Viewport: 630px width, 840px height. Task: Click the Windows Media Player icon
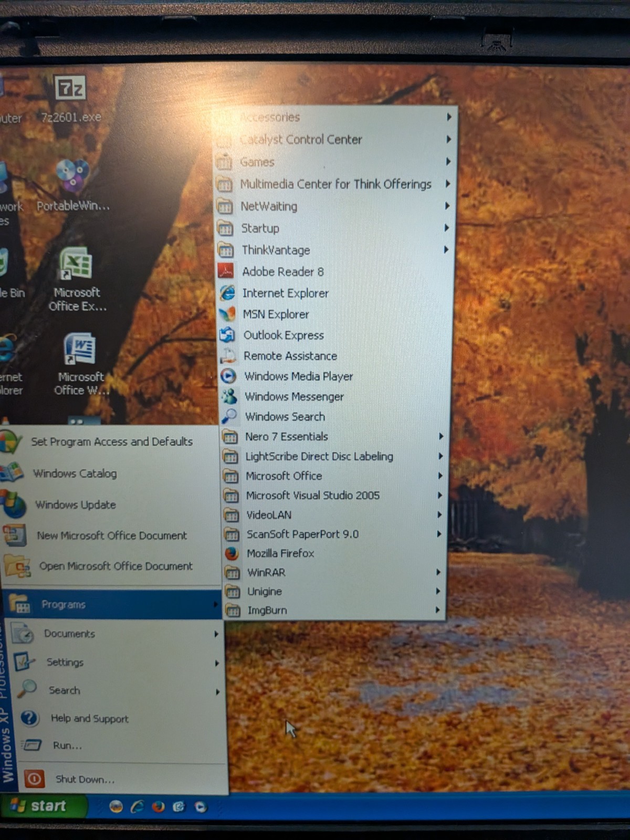[x=228, y=376]
